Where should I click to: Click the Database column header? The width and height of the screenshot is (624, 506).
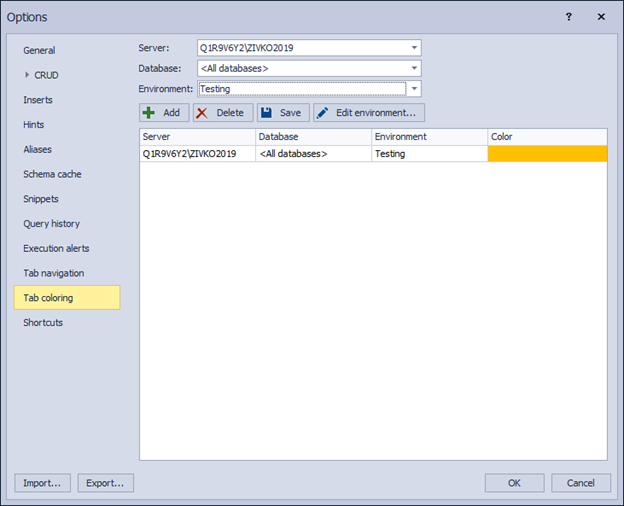point(314,137)
